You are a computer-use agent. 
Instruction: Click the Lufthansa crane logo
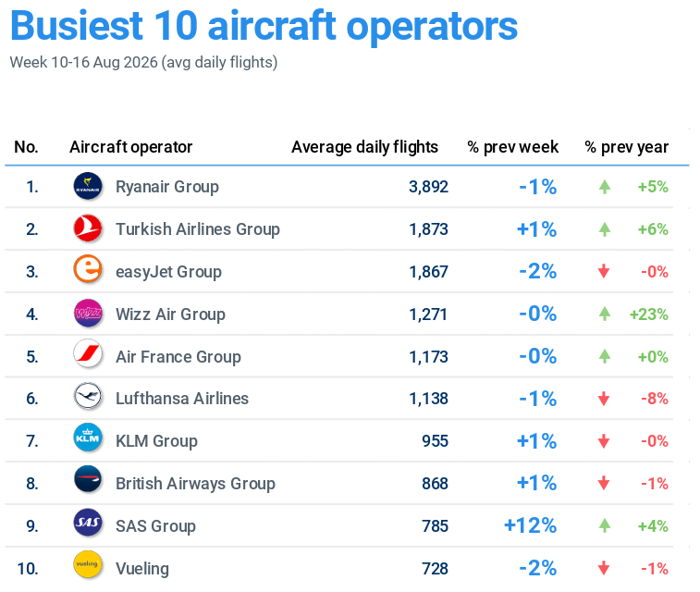click(x=88, y=396)
